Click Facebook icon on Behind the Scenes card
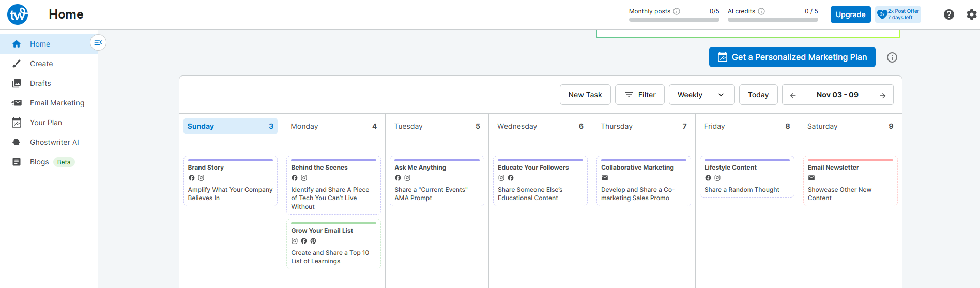Screen dimensions: 980x288 [295, 178]
